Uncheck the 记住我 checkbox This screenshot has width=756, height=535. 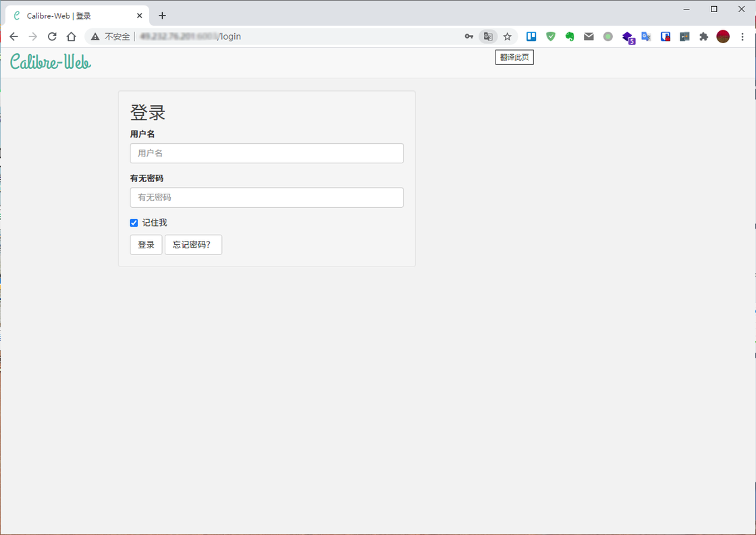134,223
